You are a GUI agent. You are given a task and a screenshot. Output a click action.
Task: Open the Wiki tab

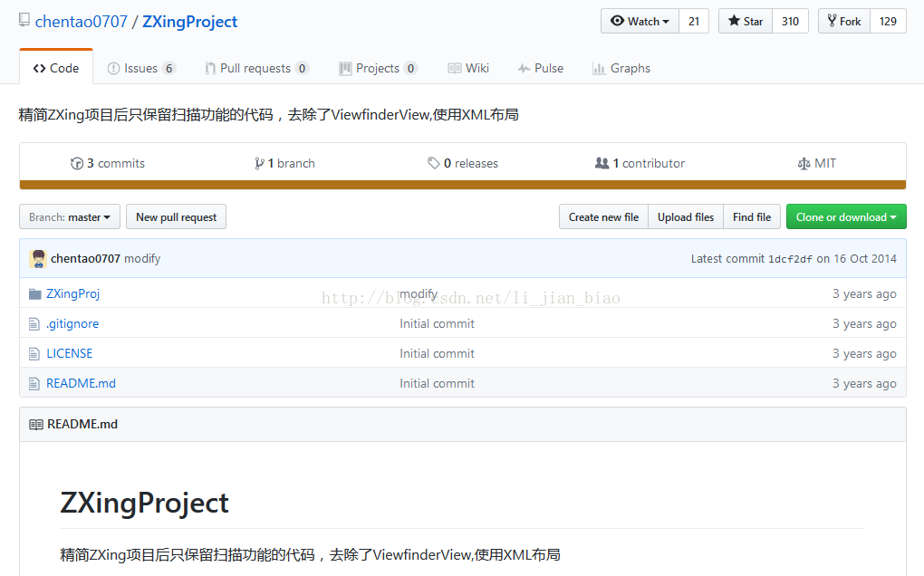(468, 68)
